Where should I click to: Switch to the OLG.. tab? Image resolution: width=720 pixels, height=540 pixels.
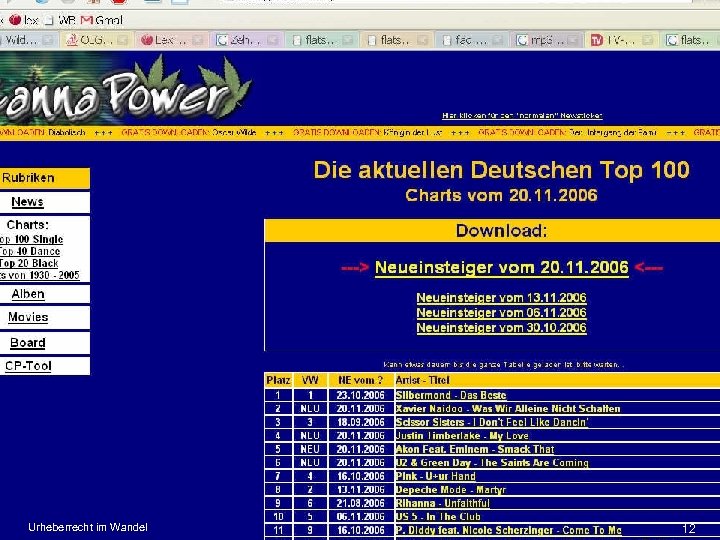click(96, 40)
